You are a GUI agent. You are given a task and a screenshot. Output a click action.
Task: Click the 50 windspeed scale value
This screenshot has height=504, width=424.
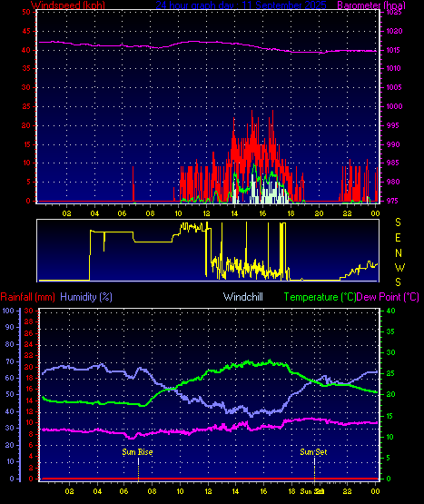click(x=26, y=12)
